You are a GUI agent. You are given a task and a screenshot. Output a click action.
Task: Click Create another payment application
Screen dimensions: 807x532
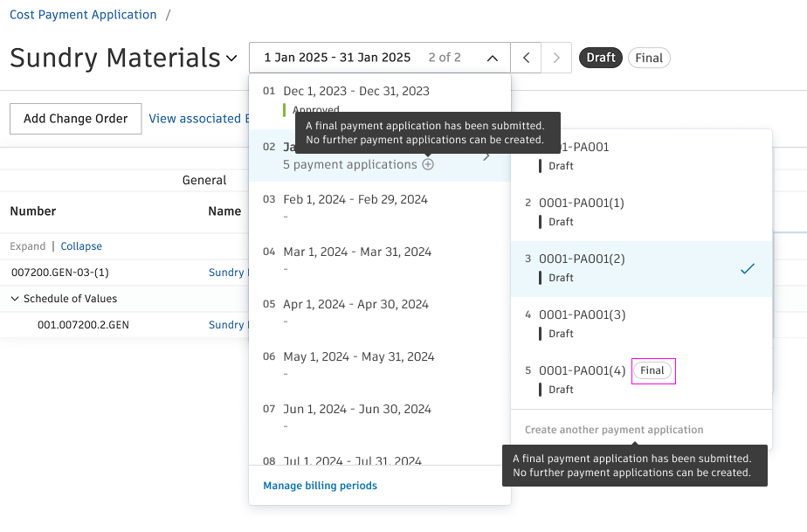[614, 430]
